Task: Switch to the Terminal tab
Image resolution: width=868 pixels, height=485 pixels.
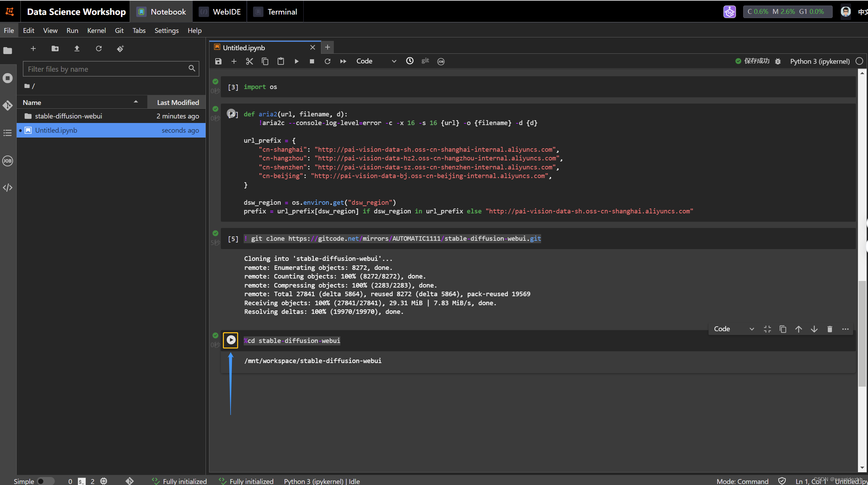Action: click(x=275, y=12)
